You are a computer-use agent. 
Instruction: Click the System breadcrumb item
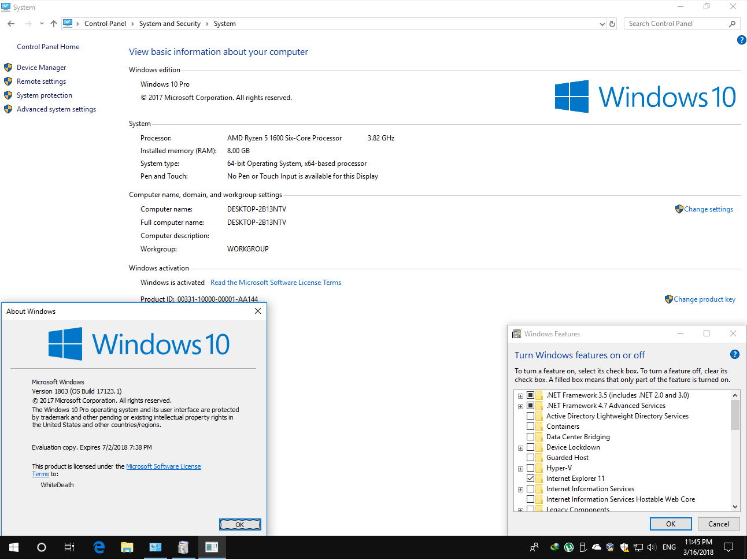click(x=225, y=24)
